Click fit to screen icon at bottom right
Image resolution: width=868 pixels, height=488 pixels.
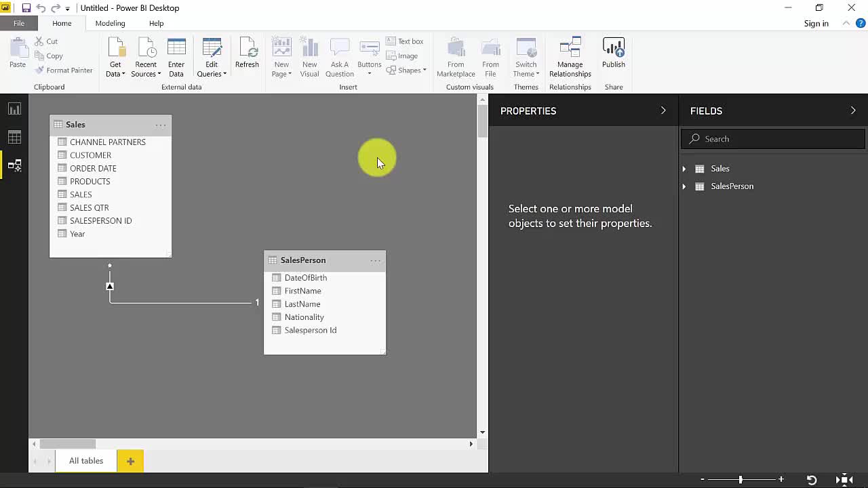(844, 480)
